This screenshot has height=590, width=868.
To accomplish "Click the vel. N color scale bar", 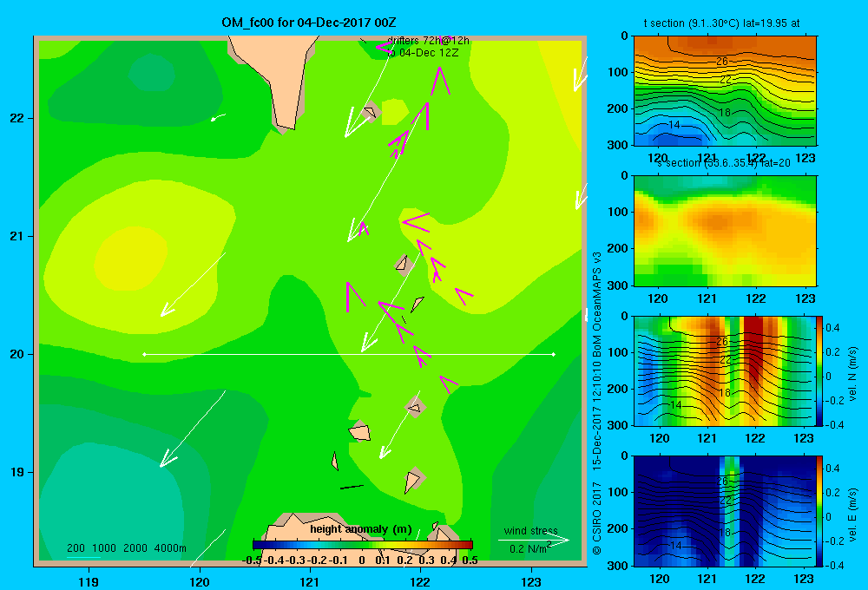I will point(820,370).
